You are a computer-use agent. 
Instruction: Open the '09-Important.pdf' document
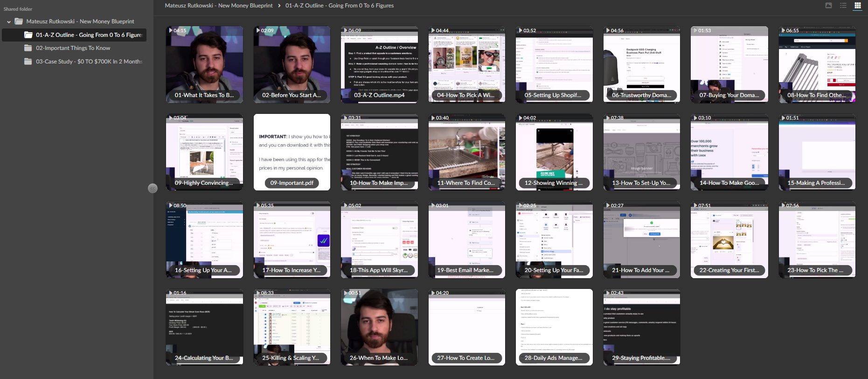(x=292, y=152)
